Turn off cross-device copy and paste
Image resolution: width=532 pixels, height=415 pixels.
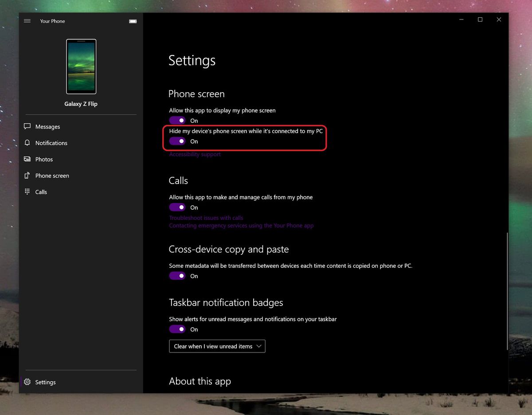177,276
